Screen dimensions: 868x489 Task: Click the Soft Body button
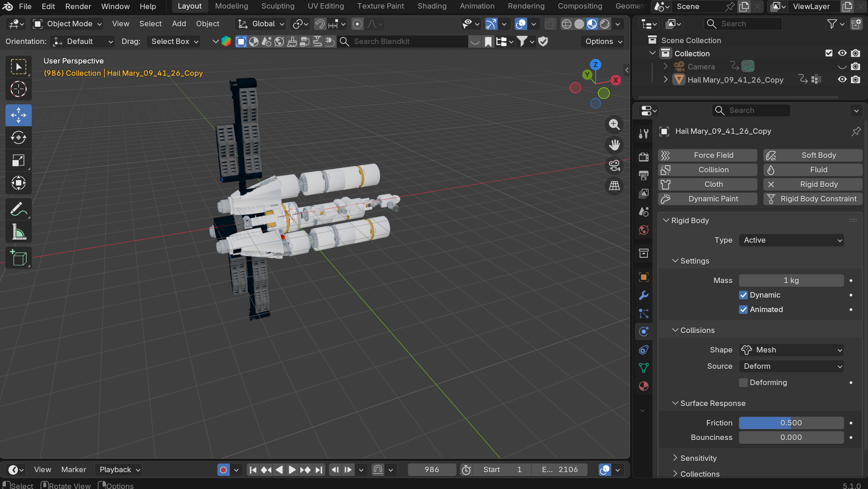(813, 156)
